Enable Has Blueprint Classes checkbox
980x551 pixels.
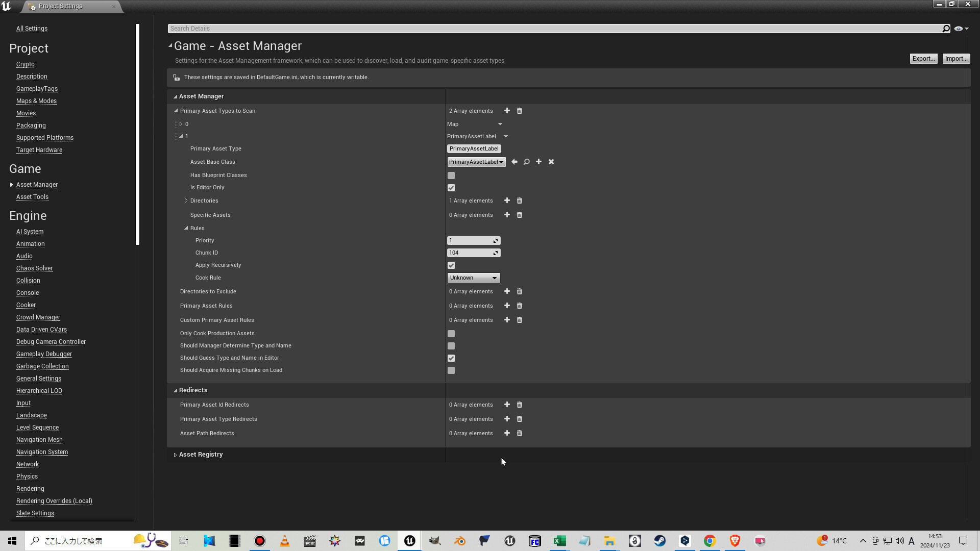(451, 176)
